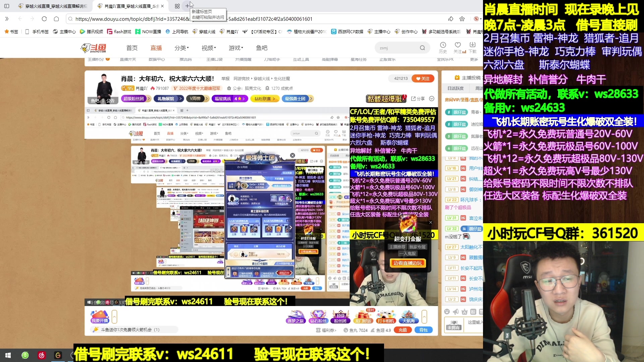Open a new browser tab
Screen dimensions: 644x362
coord(187,6)
